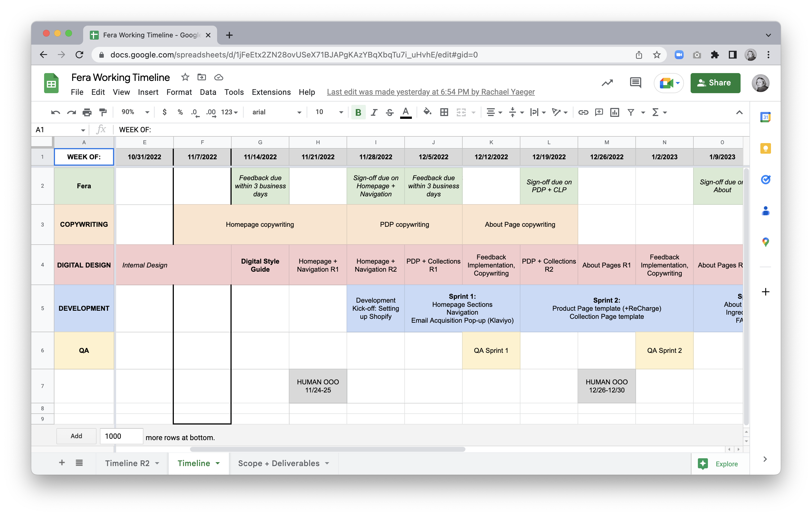The height and width of the screenshot is (516, 812).
Task: Open the Extensions menu
Action: tap(271, 92)
